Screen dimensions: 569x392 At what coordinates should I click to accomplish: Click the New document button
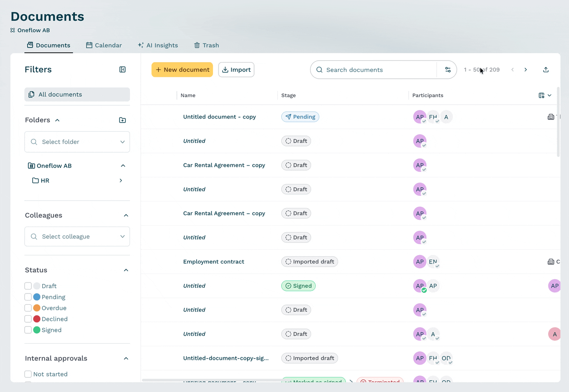(182, 70)
